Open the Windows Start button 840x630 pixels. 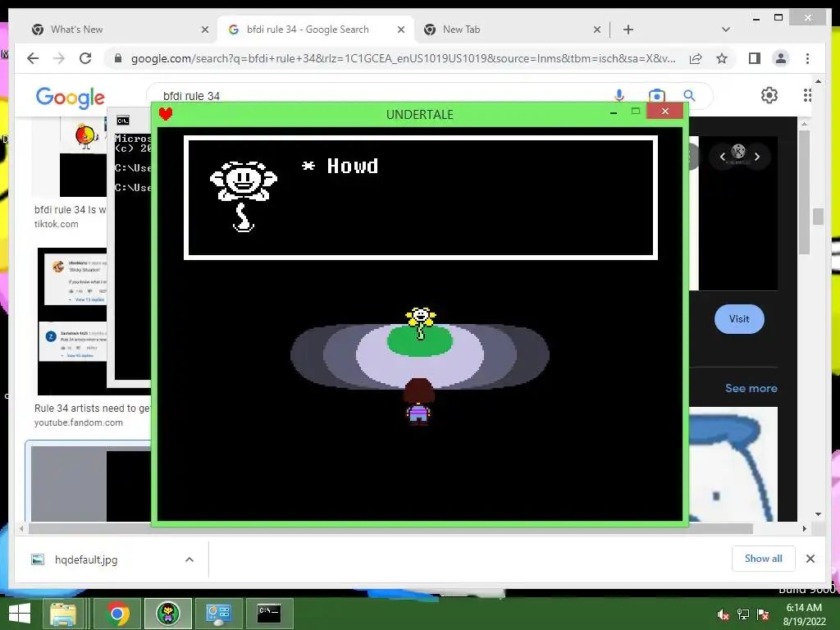[20, 614]
